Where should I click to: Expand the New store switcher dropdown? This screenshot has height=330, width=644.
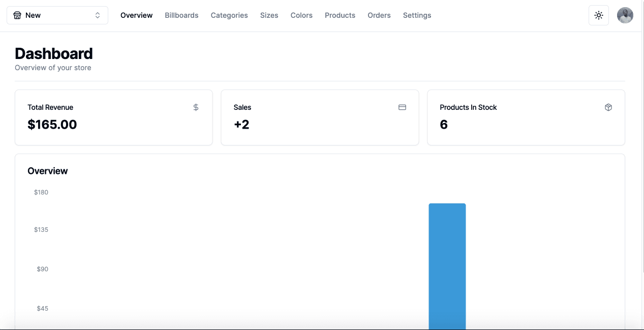[57, 15]
